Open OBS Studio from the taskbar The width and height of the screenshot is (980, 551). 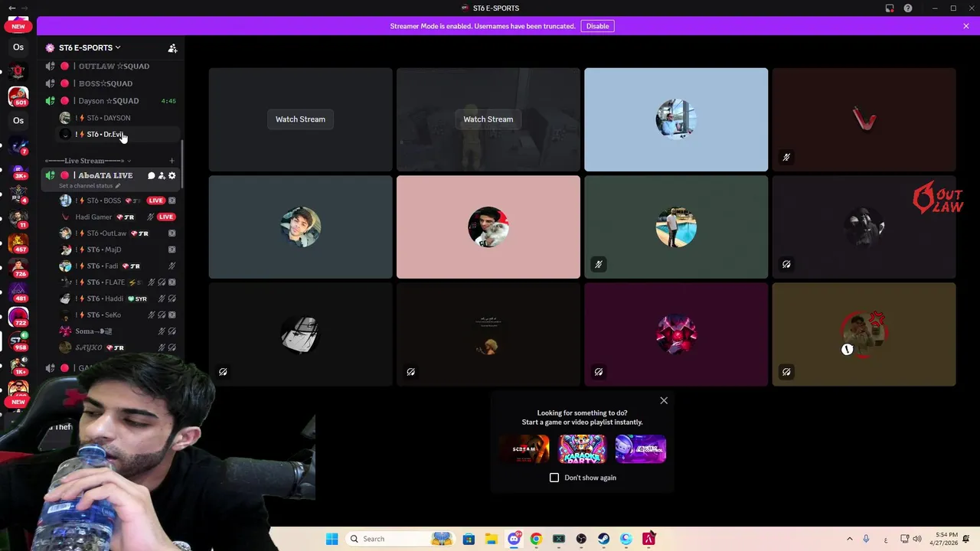[581, 539]
